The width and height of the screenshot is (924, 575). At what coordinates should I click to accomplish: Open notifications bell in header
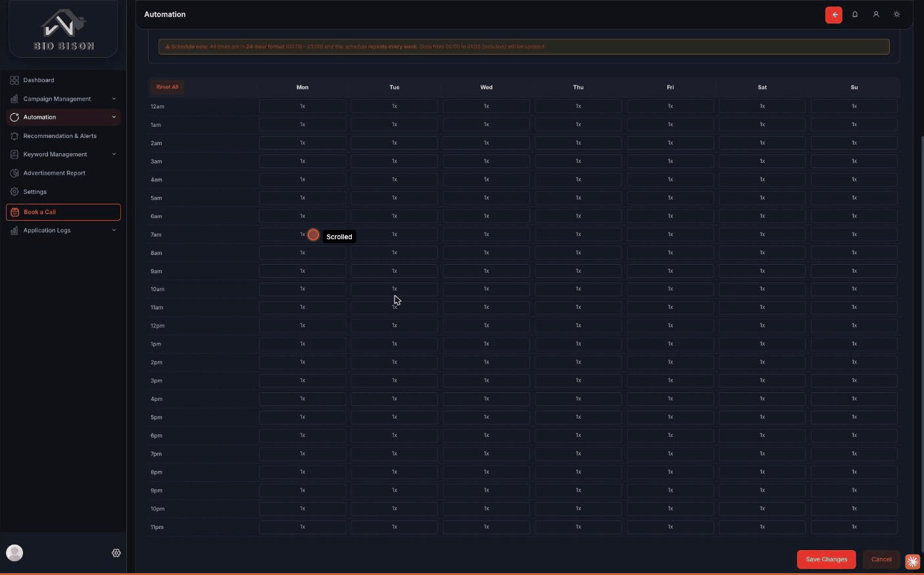click(855, 14)
